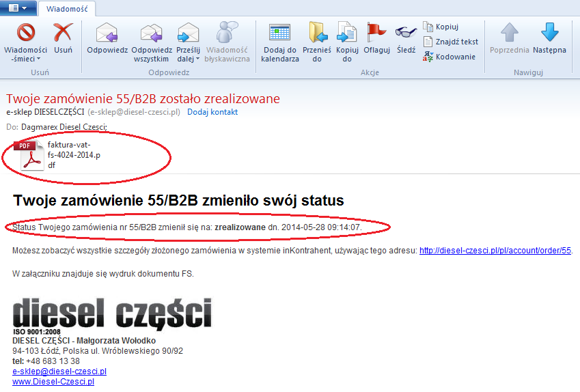Open the faktura-vat-fs-4024-2014.pdf attachment

pos(57,155)
